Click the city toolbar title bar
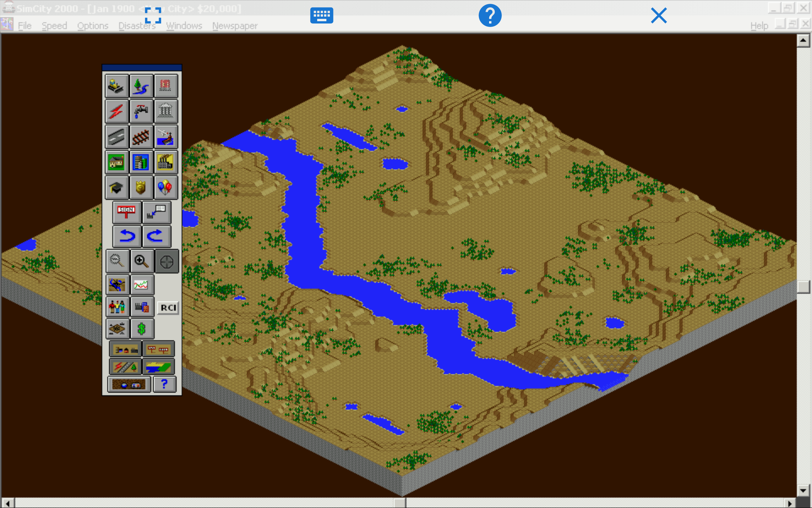Image resolution: width=812 pixels, height=508 pixels. click(142, 68)
